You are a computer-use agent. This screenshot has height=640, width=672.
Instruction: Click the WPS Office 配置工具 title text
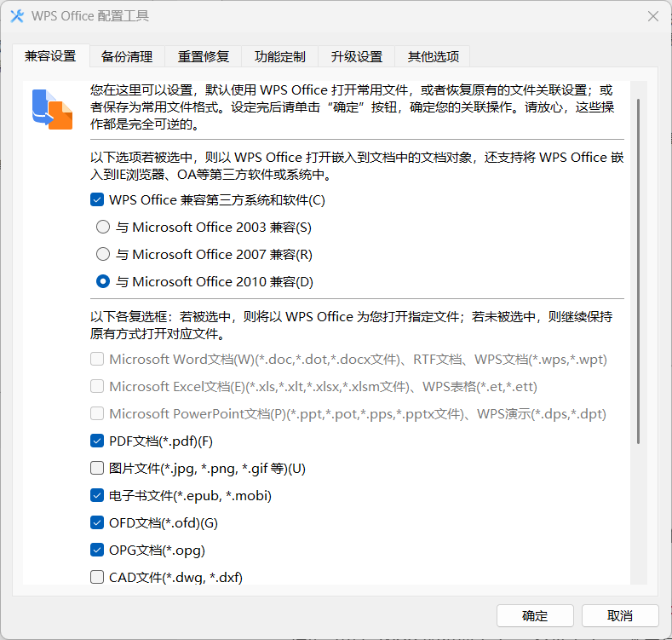90,16
